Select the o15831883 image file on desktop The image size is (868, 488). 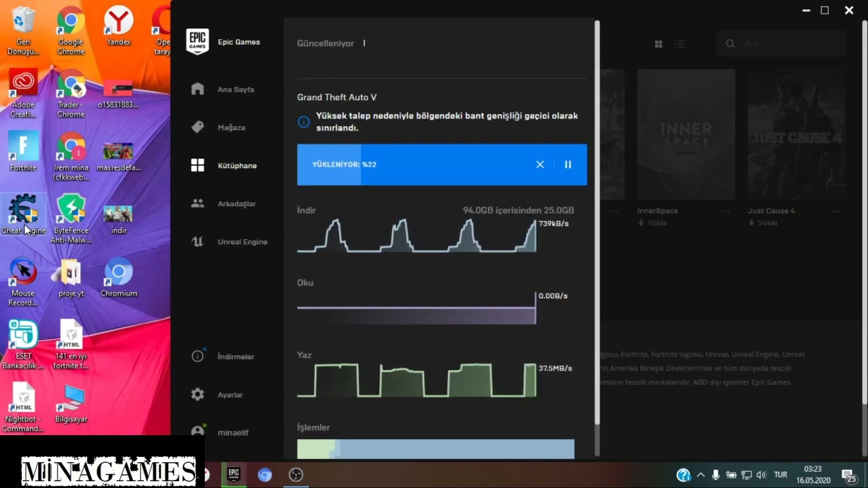click(119, 94)
